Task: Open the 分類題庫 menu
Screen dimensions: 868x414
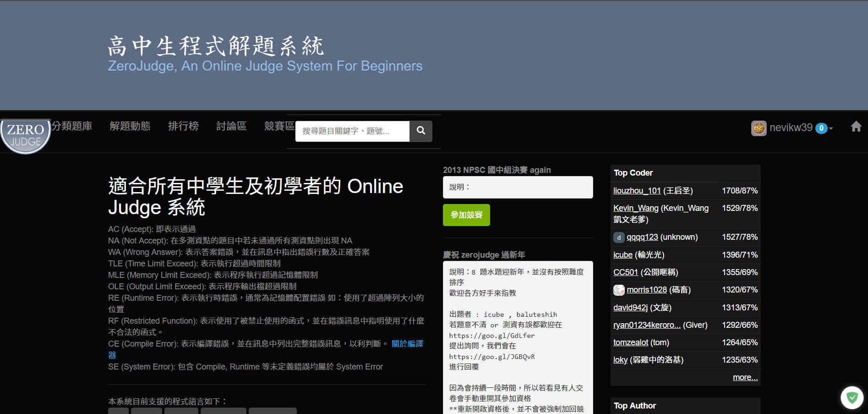Action: pyautogui.click(x=72, y=126)
